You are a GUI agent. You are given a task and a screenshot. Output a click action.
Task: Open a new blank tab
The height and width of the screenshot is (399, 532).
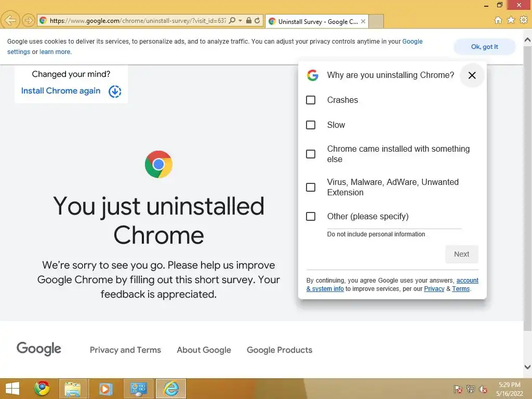(x=376, y=21)
